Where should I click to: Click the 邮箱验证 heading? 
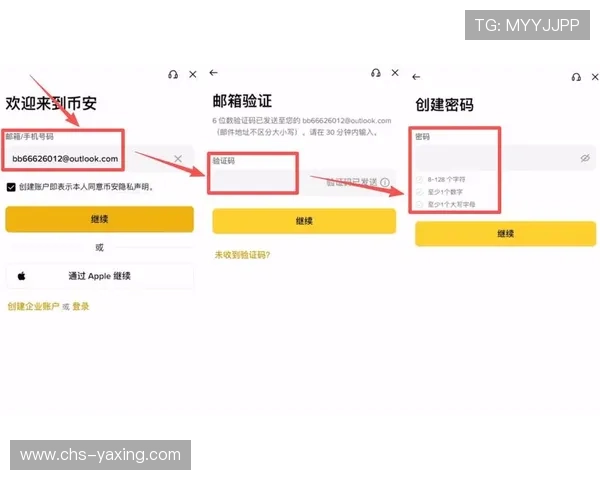pyautogui.click(x=242, y=101)
